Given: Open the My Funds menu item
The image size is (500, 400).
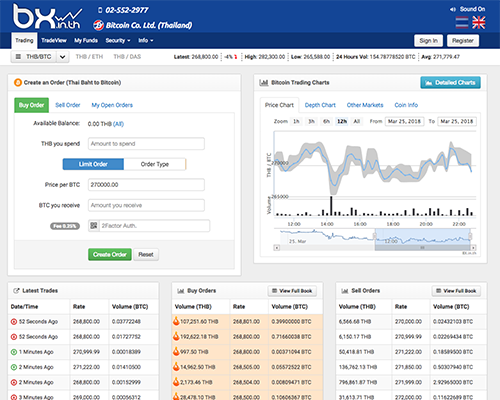Looking at the screenshot, I should tap(86, 40).
